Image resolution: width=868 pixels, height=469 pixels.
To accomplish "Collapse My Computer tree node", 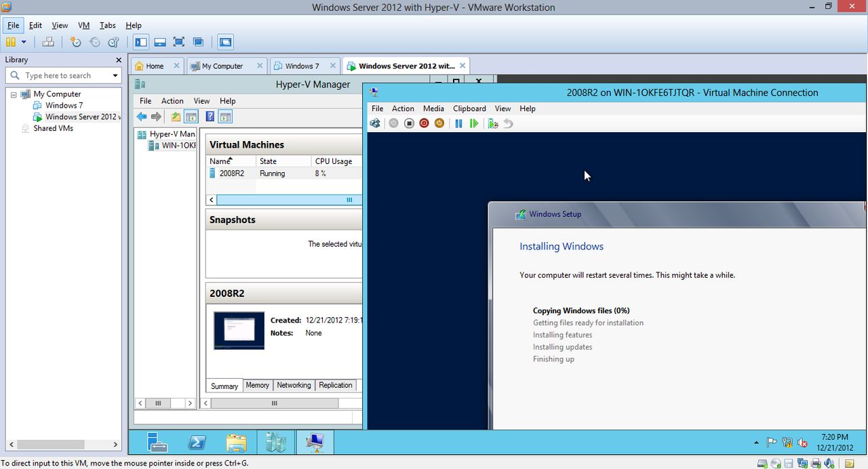I will [x=14, y=94].
